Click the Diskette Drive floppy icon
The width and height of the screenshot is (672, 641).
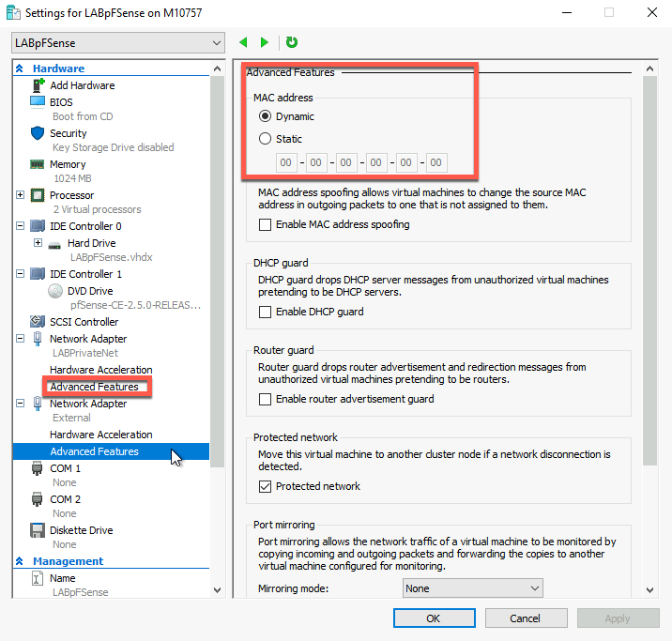click(38, 530)
